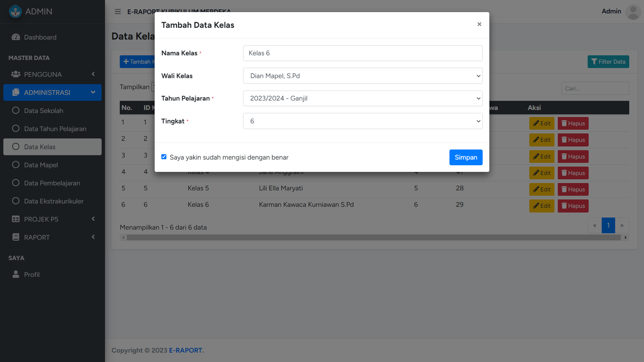Click the Profil person icon

pos(16,274)
